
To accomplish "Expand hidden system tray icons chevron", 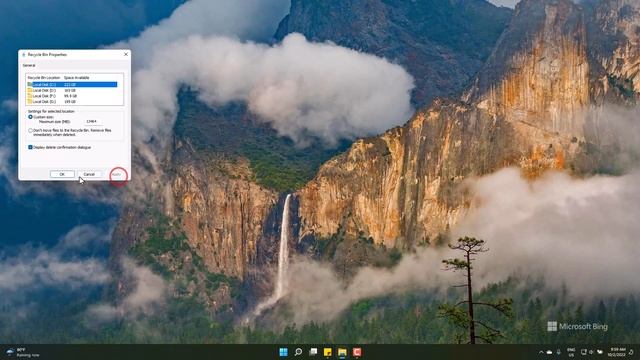I will 541,352.
